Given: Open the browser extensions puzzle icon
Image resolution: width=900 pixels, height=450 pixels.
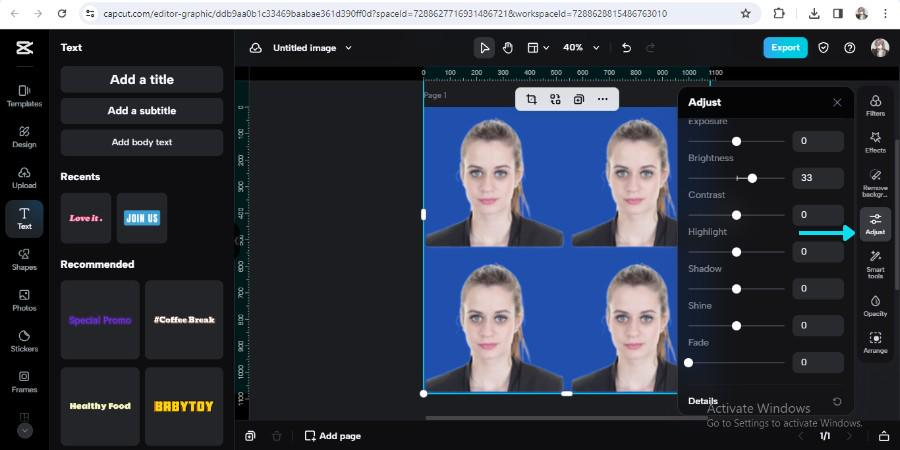Looking at the screenshot, I should pyautogui.click(x=779, y=13).
